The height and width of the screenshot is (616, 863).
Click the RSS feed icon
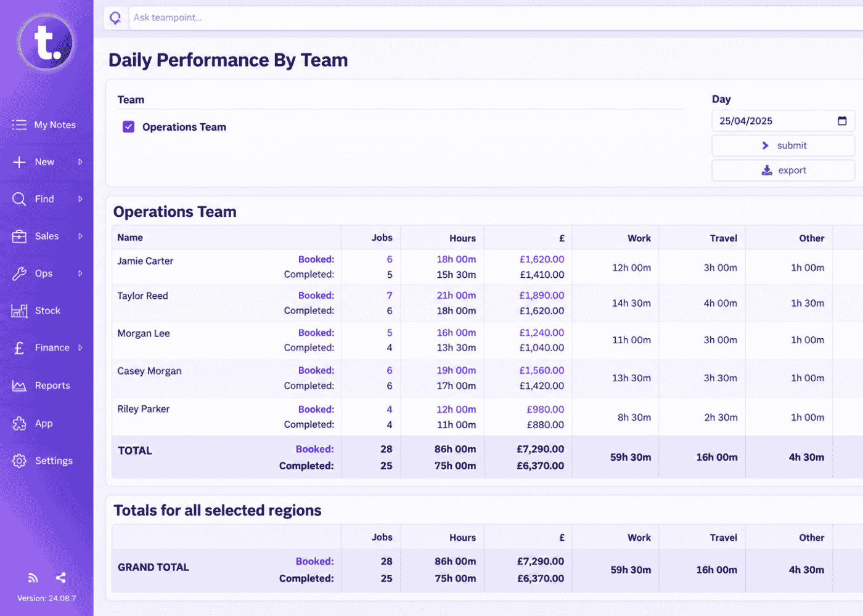[33, 578]
